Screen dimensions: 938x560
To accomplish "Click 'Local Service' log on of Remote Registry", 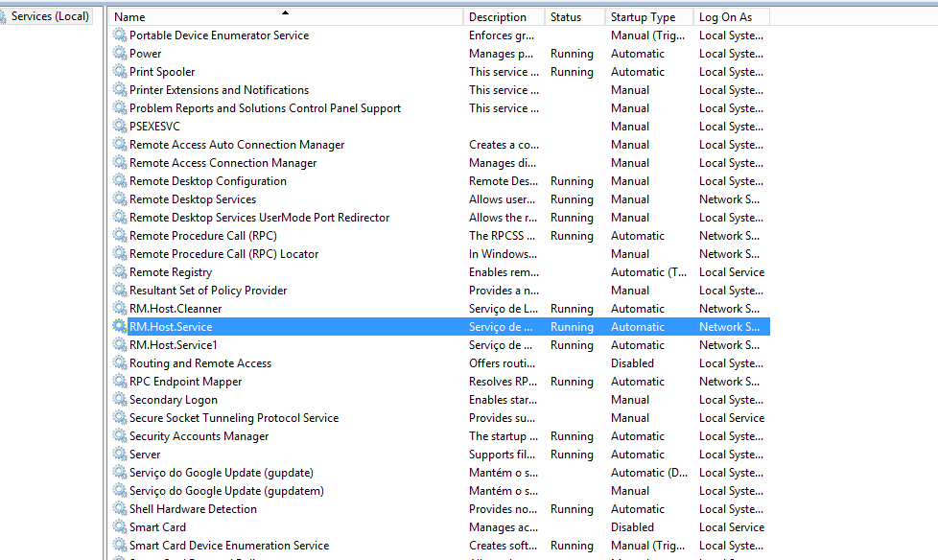I will click(x=732, y=272).
